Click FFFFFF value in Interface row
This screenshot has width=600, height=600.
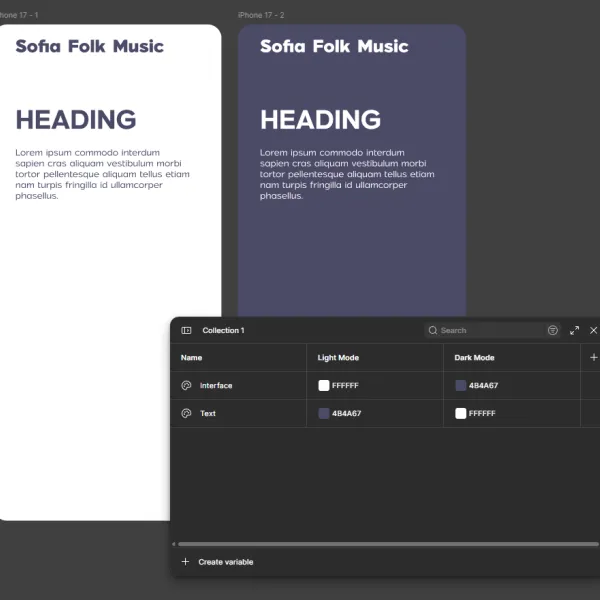click(x=345, y=385)
